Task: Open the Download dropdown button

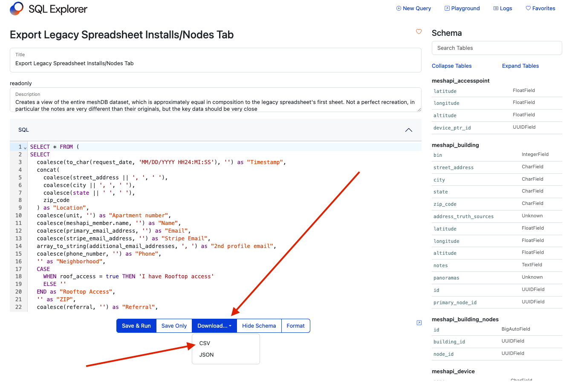Action: 214,326
